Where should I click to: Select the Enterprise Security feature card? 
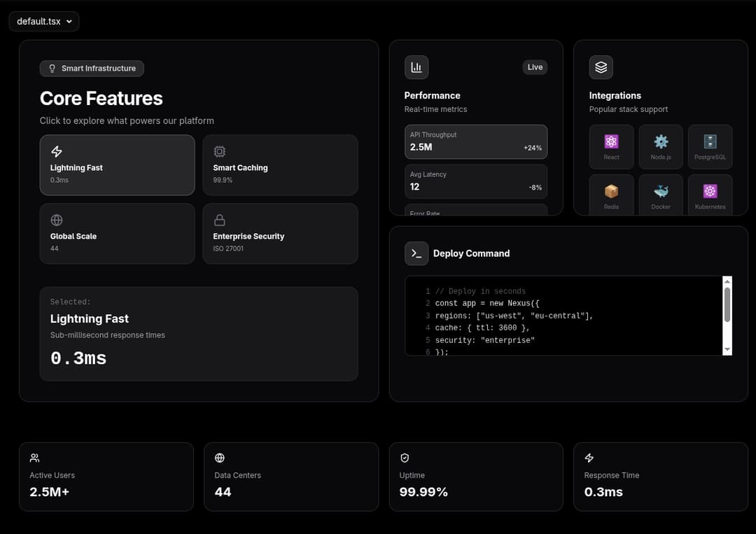coord(280,233)
